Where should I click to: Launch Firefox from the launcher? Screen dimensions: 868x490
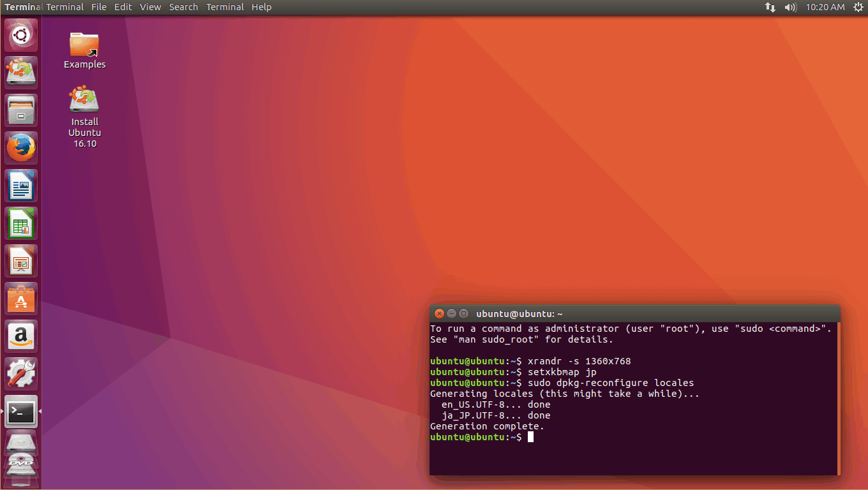[x=20, y=147]
